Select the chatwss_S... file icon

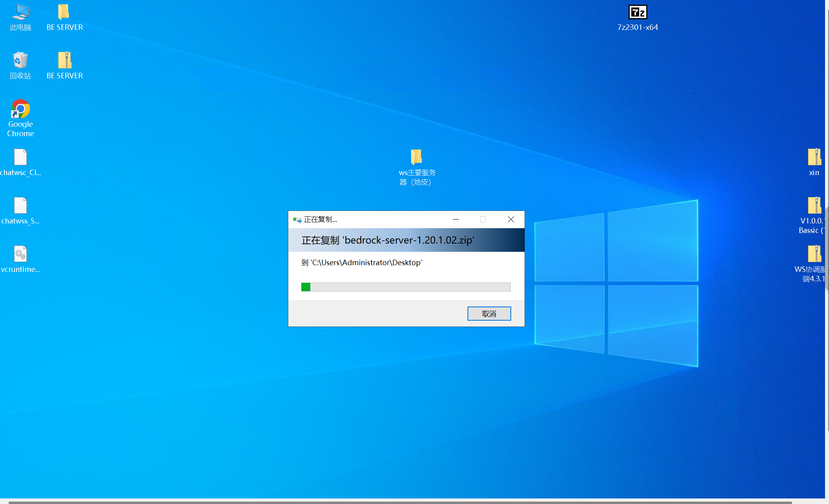click(20, 206)
